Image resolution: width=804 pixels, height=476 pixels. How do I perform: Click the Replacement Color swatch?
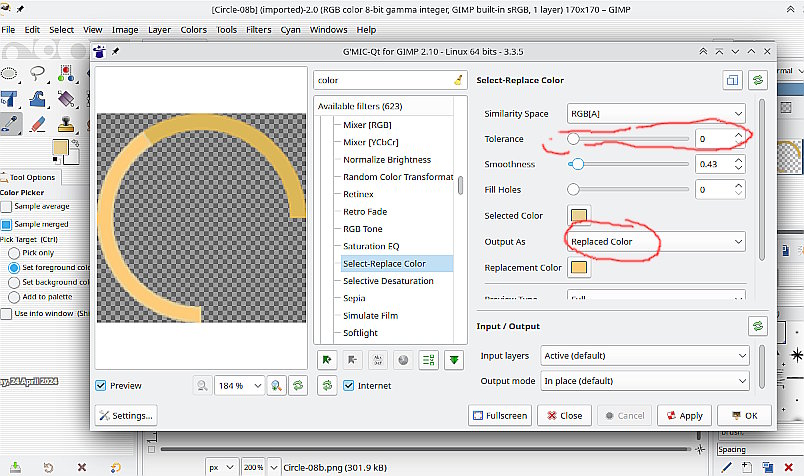(579, 268)
